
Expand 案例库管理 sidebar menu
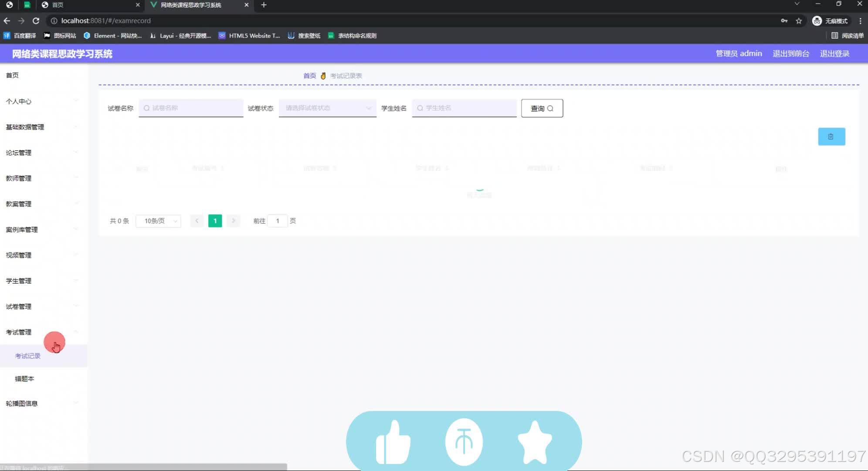[x=44, y=229]
